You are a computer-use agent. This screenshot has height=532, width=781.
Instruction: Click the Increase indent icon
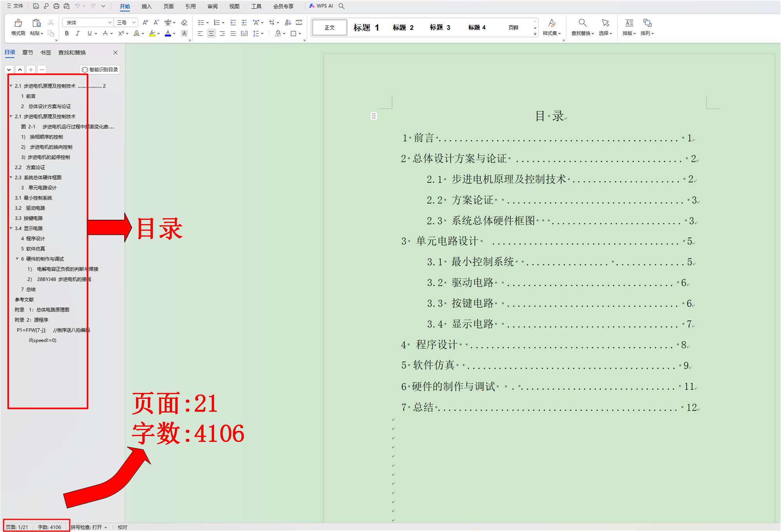[244, 22]
